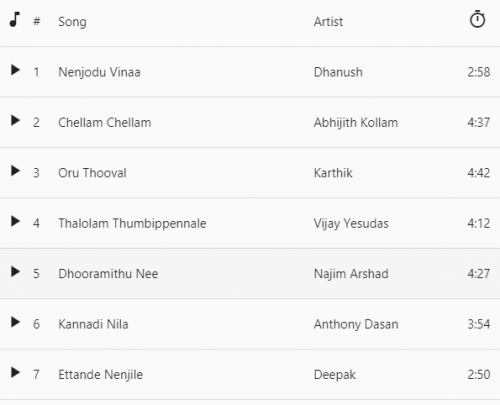Click the Song column header
This screenshot has width=500, height=405.
pos(72,22)
